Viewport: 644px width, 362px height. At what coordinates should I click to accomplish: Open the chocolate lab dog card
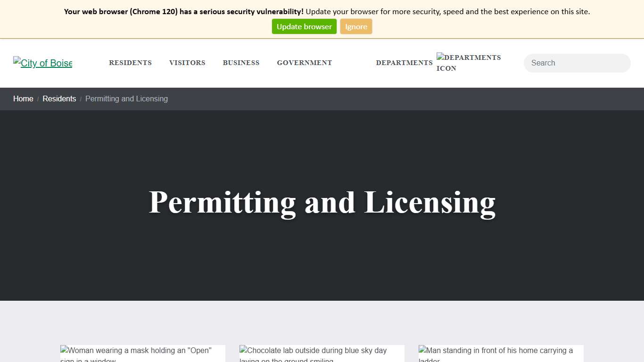pos(321,354)
